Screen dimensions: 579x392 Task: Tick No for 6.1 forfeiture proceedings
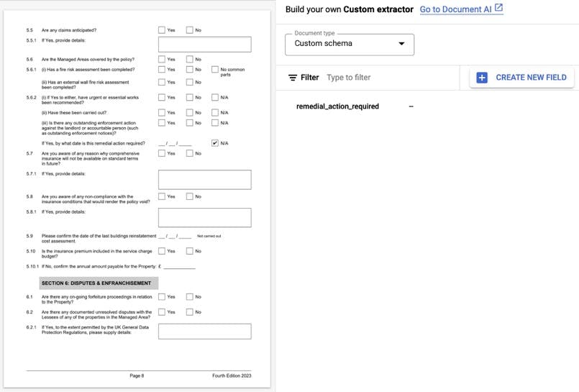pos(189,297)
